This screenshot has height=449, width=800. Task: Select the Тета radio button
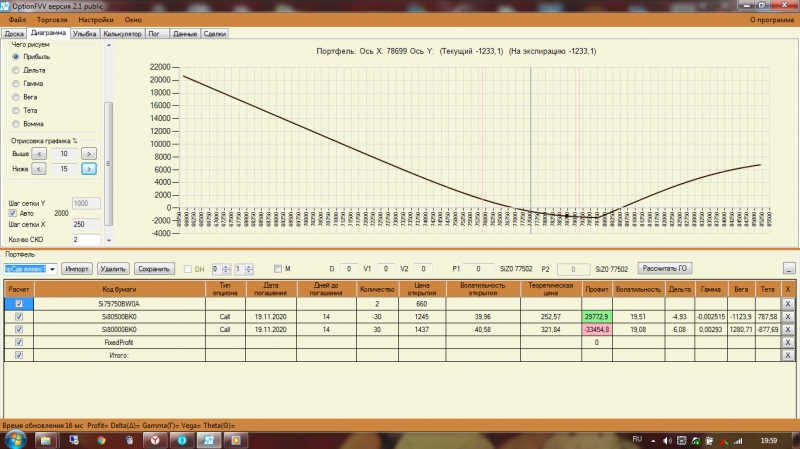[16, 110]
